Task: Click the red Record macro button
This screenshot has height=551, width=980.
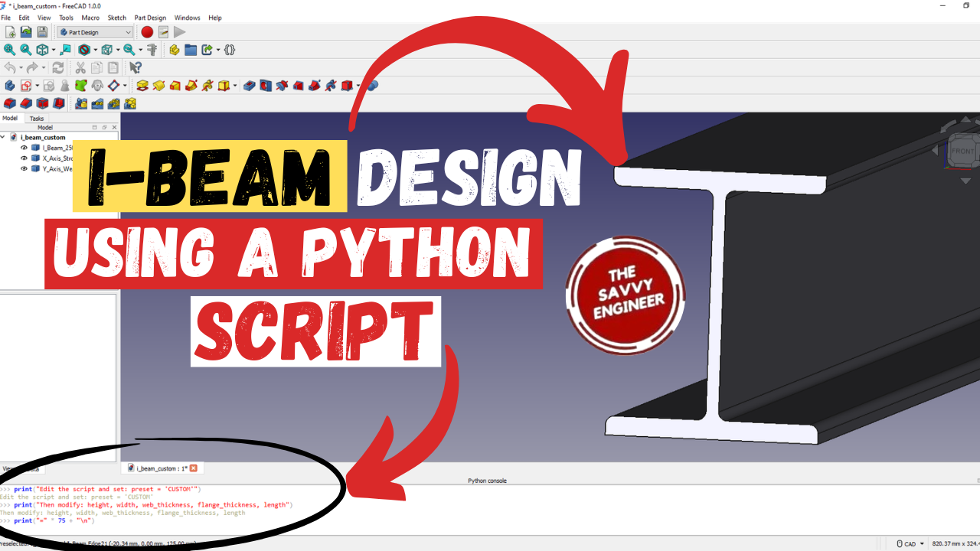Action: (x=147, y=32)
